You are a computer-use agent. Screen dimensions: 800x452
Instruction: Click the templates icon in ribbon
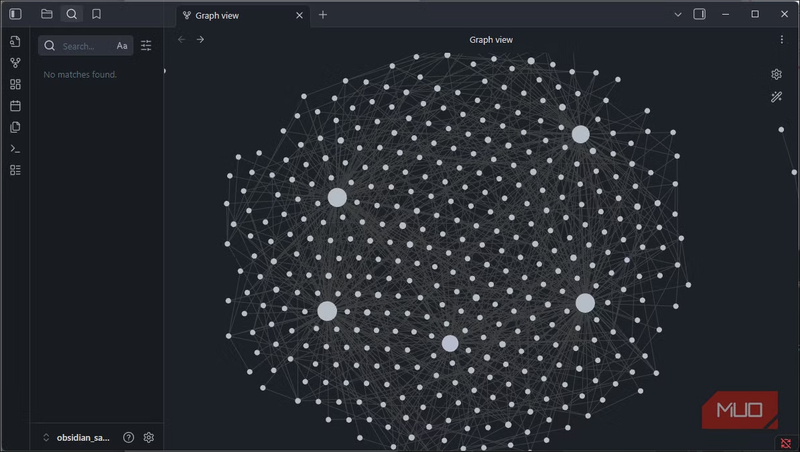(15, 127)
